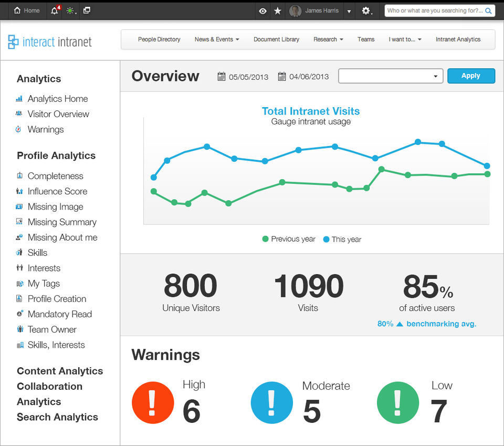
Task: Open the notifications bell icon
Action: coord(54,11)
